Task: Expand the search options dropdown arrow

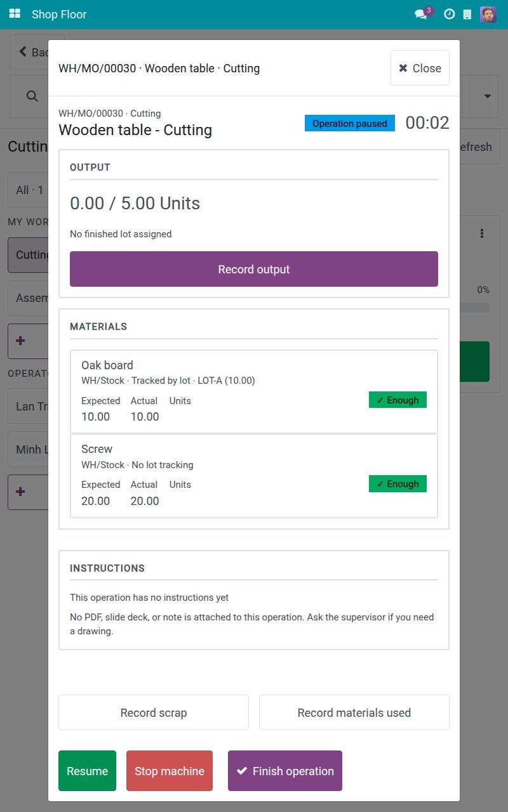Action: [x=488, y=96]
